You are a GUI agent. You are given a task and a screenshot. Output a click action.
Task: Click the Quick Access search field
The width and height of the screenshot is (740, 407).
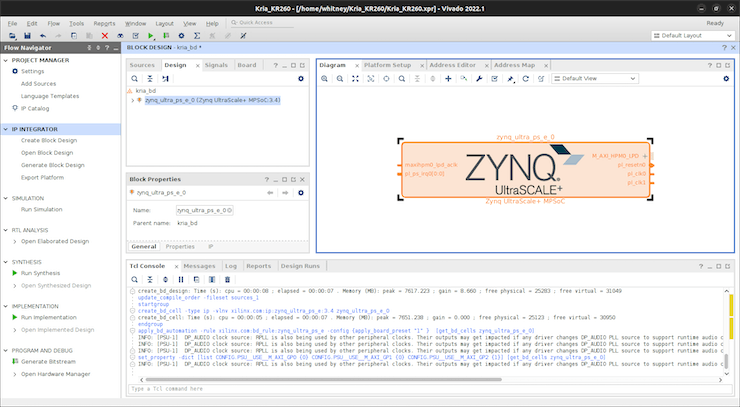coord(262,23)
